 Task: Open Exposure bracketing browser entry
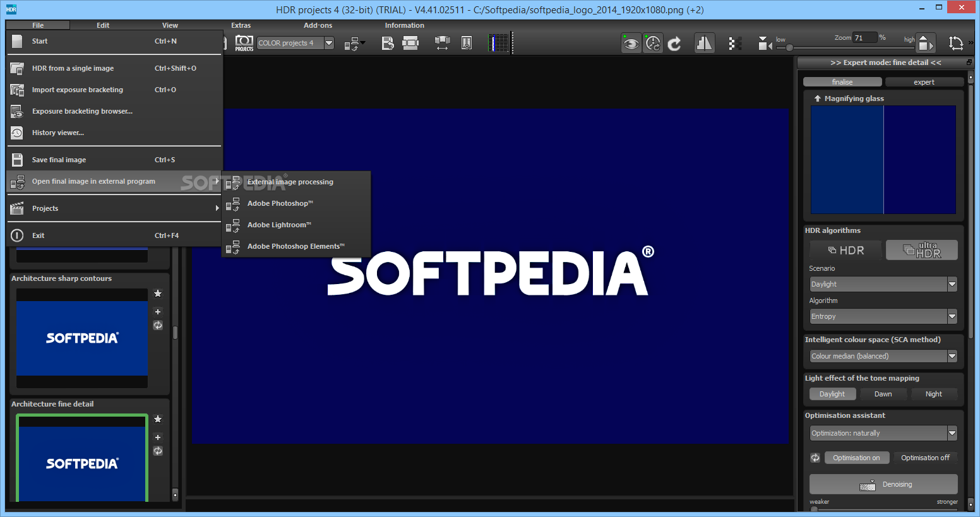pyautogui.click(x=114, y=111)
